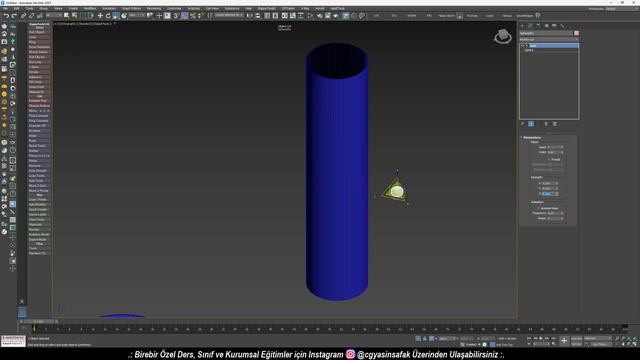Viewport: 640px width, 360px height.
Task: Click the ViewCube in the viewport corner
Action: (503, 36)
